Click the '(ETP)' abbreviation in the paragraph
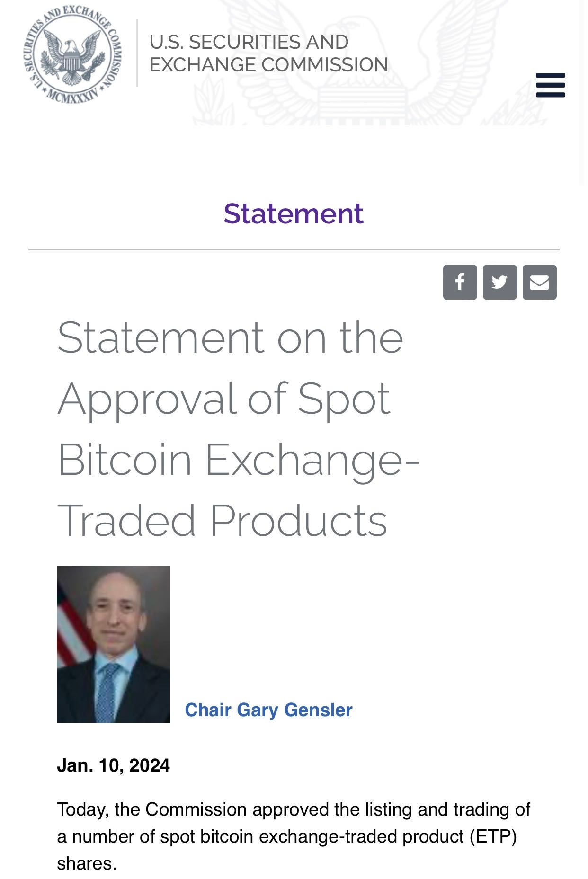 click(x=493, y=836)
